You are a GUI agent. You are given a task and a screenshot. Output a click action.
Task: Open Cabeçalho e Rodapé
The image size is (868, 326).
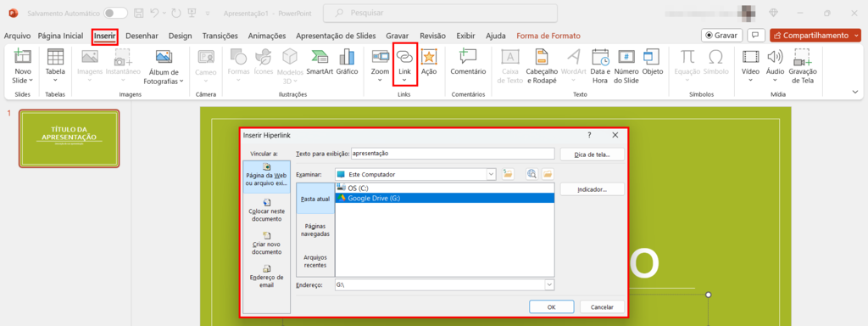pos(541,66)
